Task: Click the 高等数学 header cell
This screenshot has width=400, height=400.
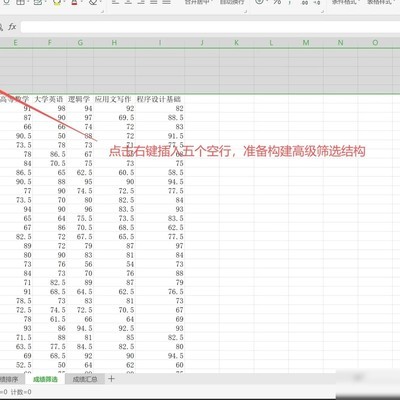Action: click(15, 99)
